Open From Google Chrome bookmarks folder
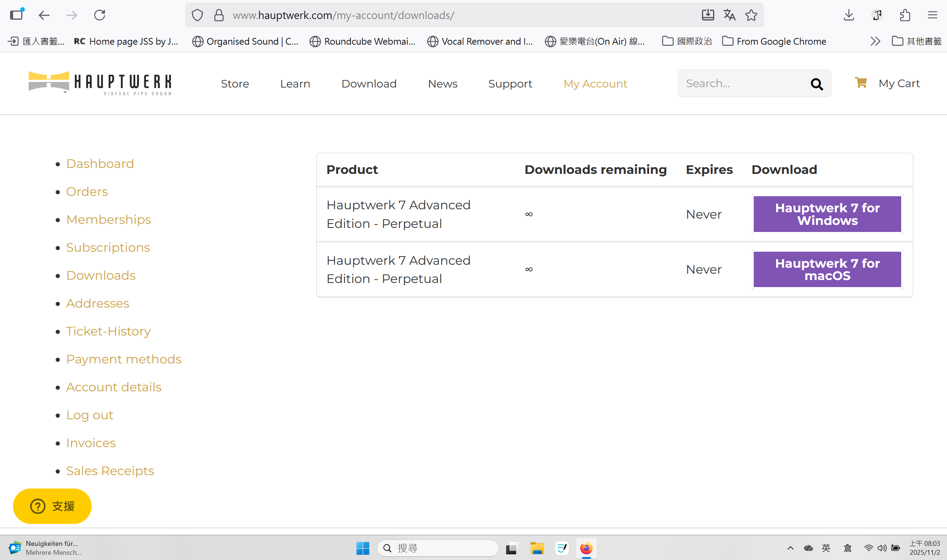Image resolution: width=947 pixels, height=560 pixels. click(774, 41)
